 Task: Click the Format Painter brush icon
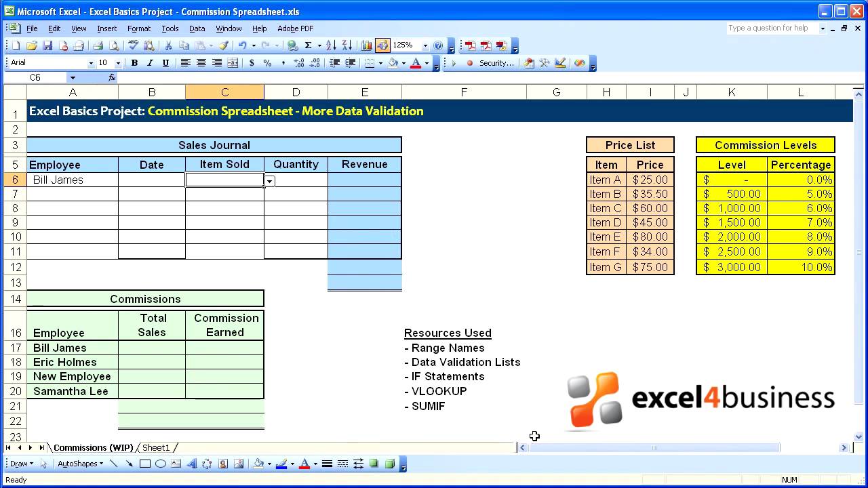pyautogui.click(x=223, y=45)
